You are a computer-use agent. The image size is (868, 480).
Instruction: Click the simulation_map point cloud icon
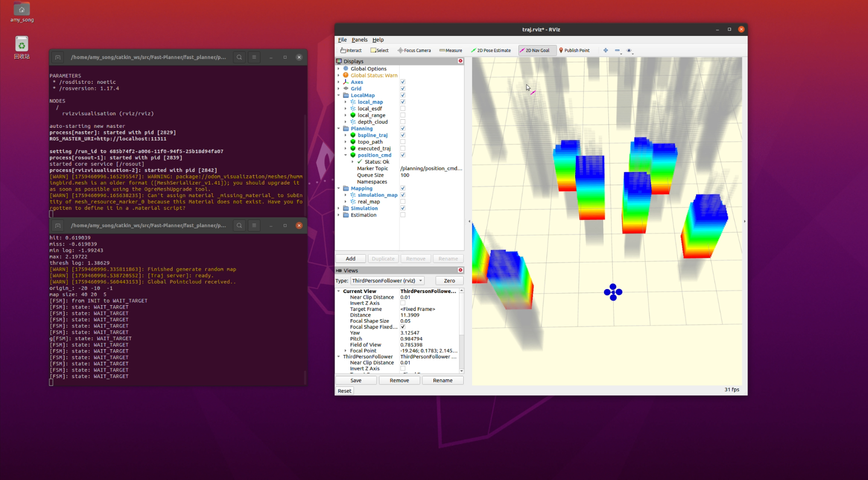pos(353,195)
